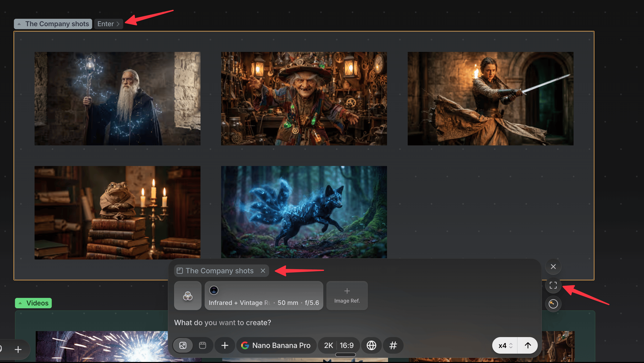Open the sparks explosion video thumbnail

pyautogui.click(x=102, y=346)
